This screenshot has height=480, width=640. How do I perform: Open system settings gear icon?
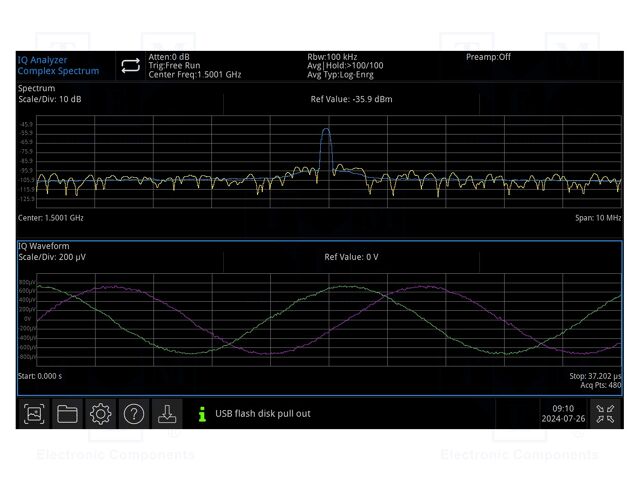point(100,413)
